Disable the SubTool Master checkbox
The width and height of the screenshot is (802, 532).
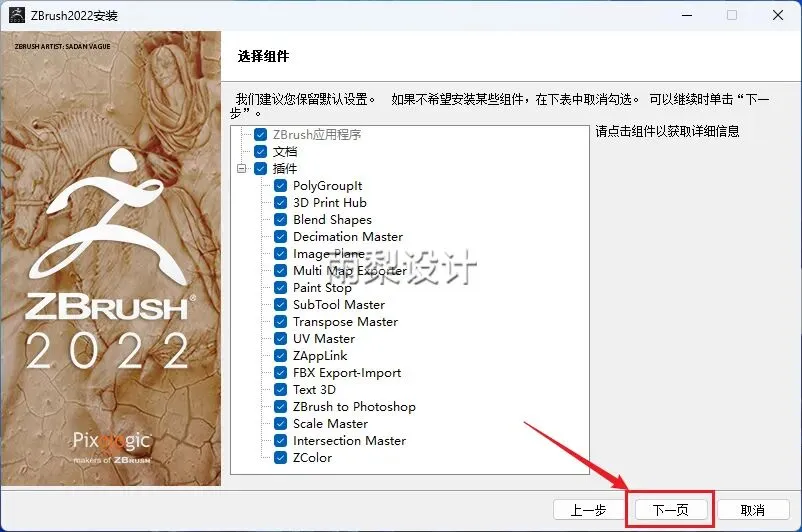(x=280, y=304)
